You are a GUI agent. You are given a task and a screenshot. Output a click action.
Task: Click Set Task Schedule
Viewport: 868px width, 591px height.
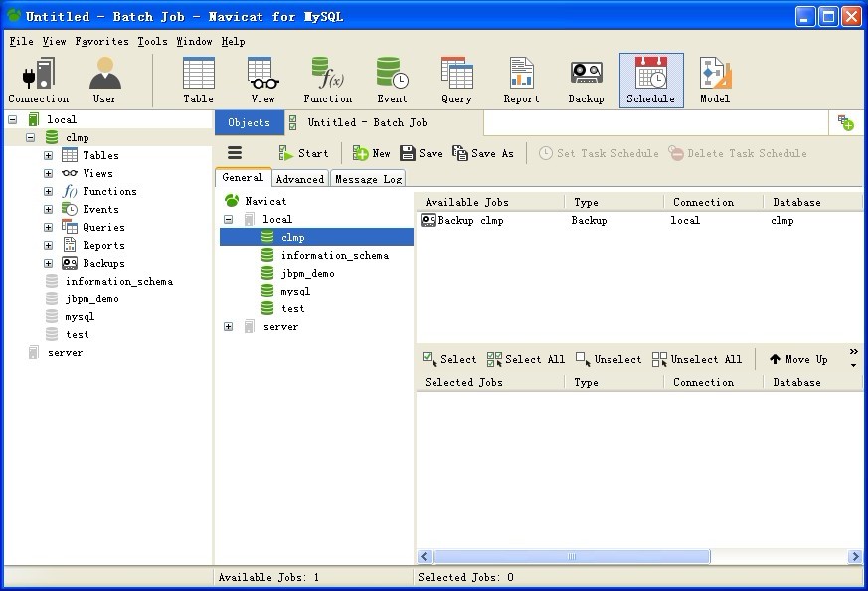599,153
